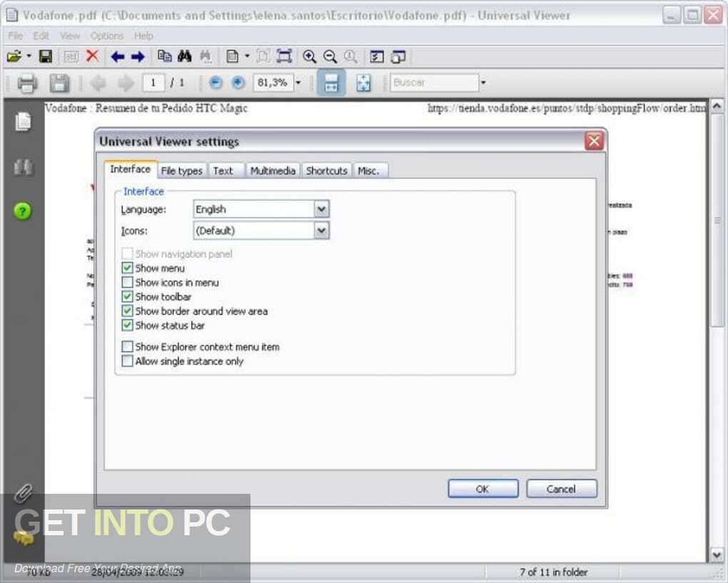
Task: Open the Help menu
Action: coord(143,36)
